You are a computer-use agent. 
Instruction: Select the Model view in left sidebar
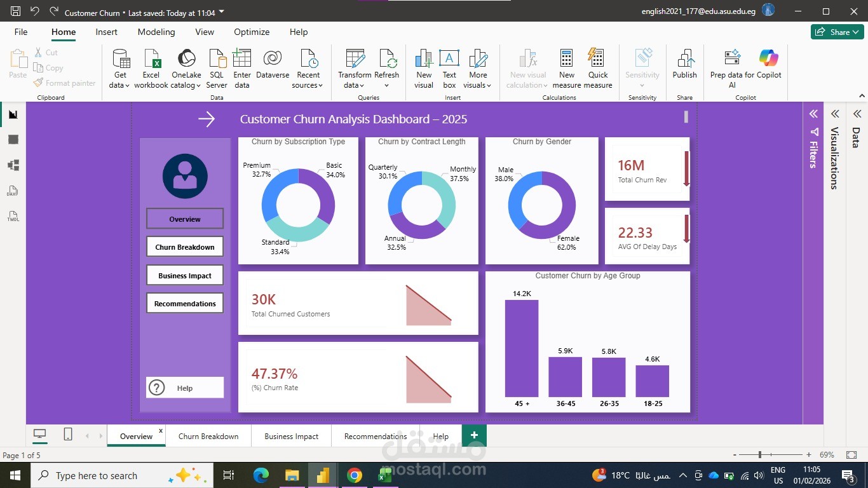point(13,165)
